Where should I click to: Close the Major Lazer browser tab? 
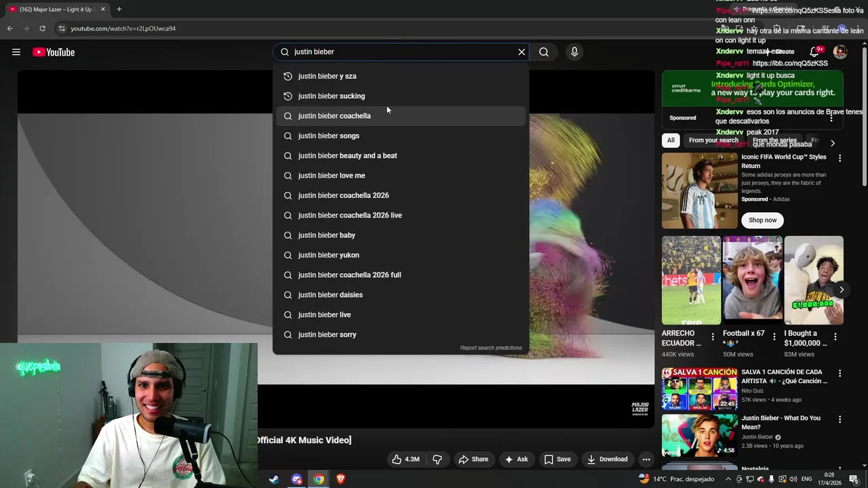pos(103,9)
